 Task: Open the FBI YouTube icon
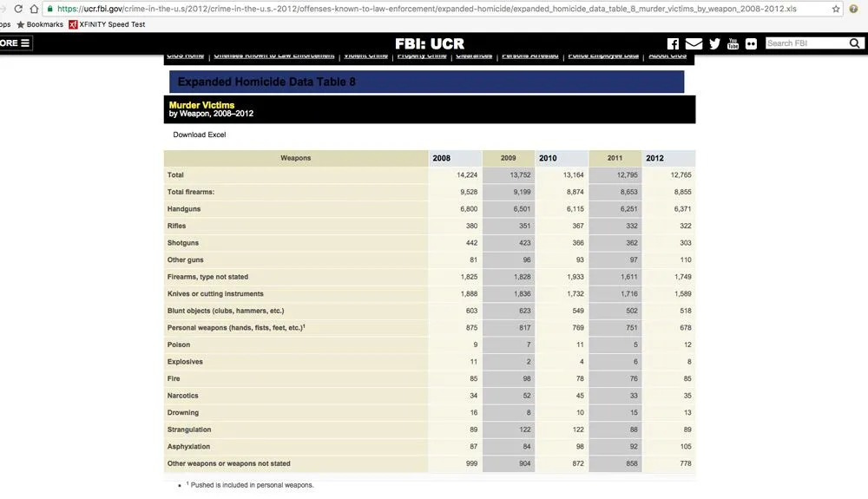(x=733, y=43)
